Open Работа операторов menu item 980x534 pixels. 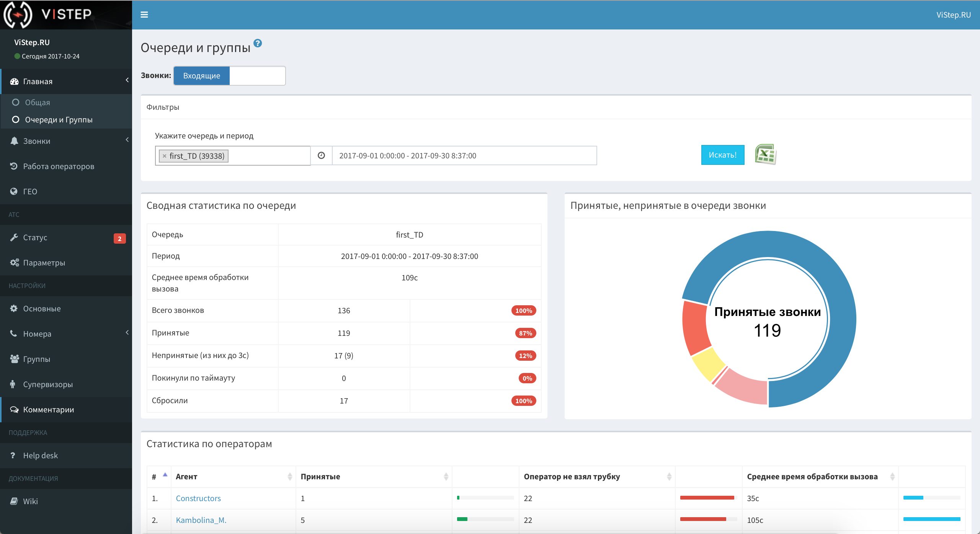click(x=66, y=166)
